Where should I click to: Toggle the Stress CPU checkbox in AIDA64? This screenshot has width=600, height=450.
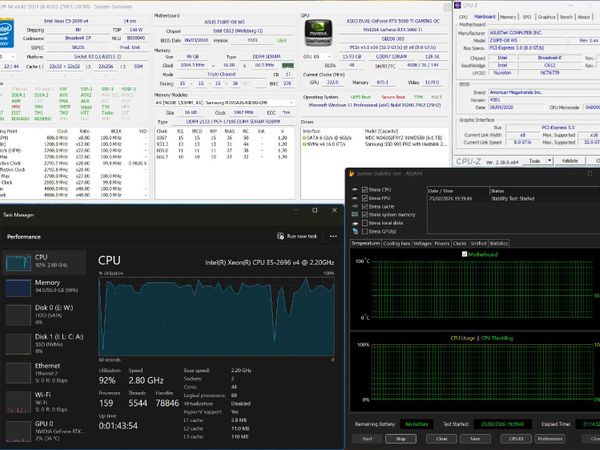(x=365, y=189)
